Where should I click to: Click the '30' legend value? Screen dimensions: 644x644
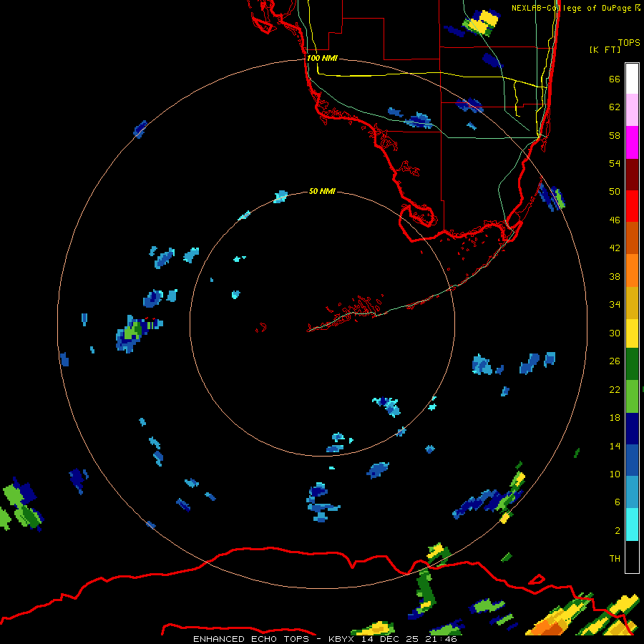click(615, 333)
